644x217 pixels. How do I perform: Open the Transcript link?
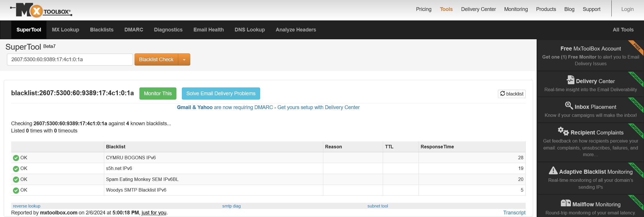pyautogui.click(x=514, y=213)
